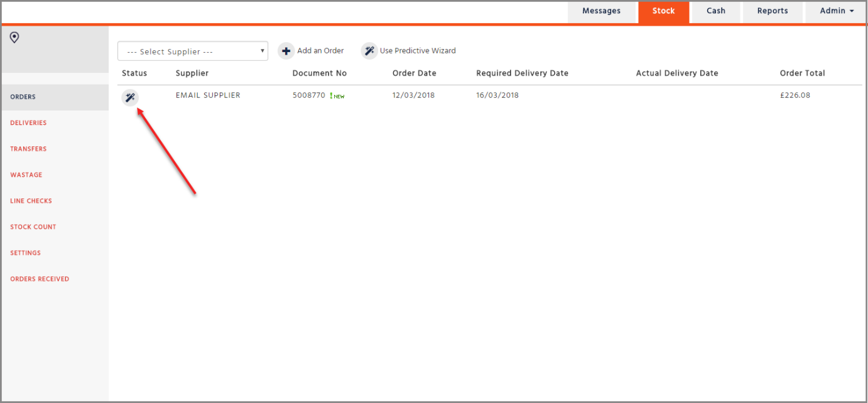This screenshot has width=868, height=403.
Task: Click the Status column header
Action: point(134,73)
